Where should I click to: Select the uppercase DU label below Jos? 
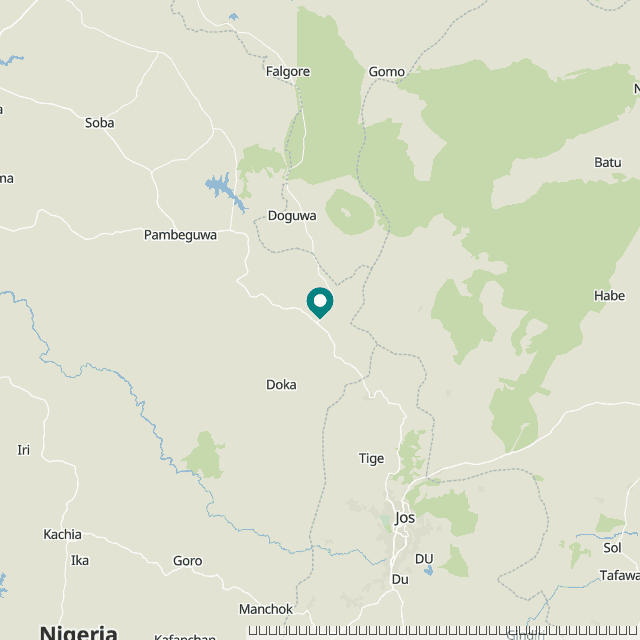(x=424, y=559)
